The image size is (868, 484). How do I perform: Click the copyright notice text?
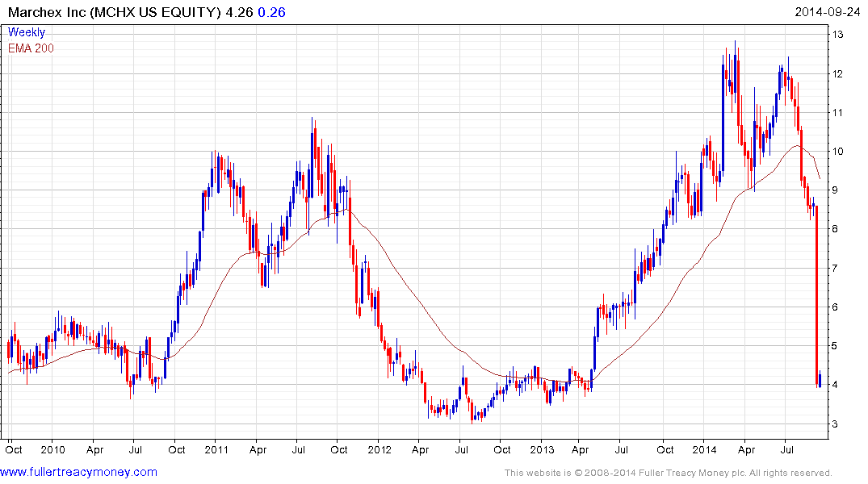[669, 473]
